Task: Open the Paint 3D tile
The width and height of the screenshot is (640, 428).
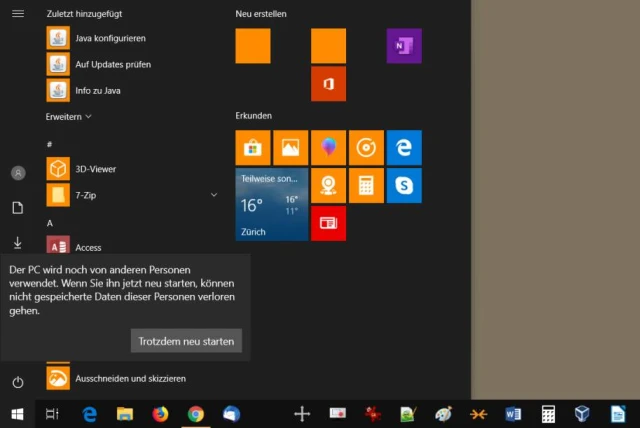Action: tap(328, 148)
